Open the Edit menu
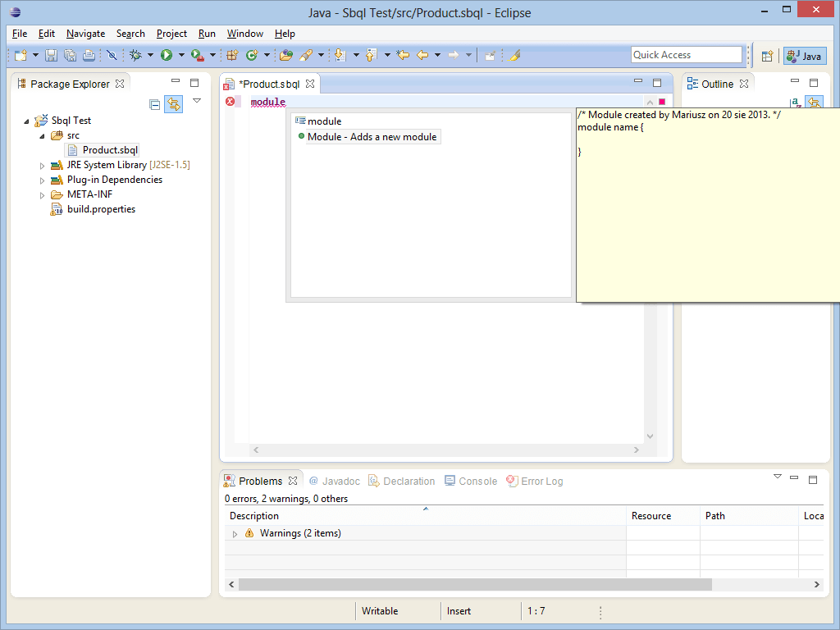This screenshot has width=840, height=630. click(x=47, y=33)
